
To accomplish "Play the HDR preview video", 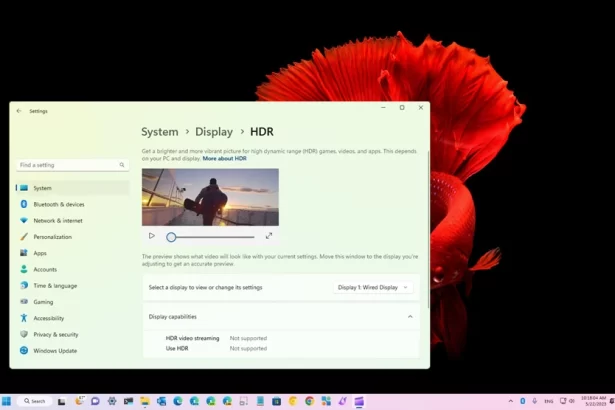I will click(x=152, y=236).
